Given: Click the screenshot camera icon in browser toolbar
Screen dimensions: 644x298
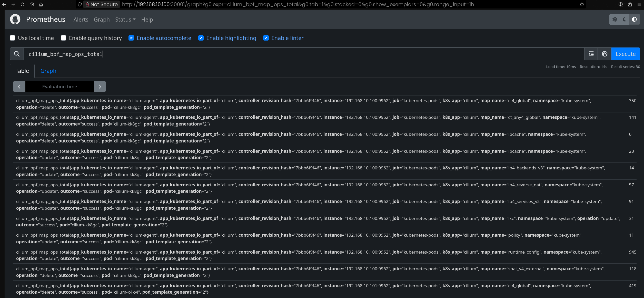Looking at the screenshot, I should pyautogui.click(x=32, y=4).
